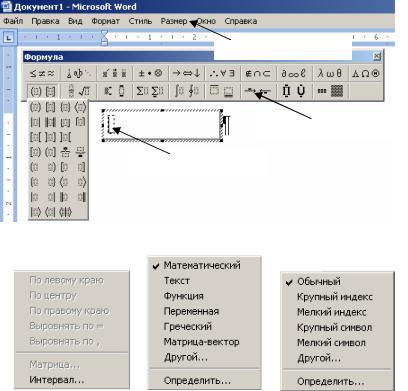Insert angle brackets fence template from palette
Image resolution: width=408 pixels, height=391 pixels.
80,107
